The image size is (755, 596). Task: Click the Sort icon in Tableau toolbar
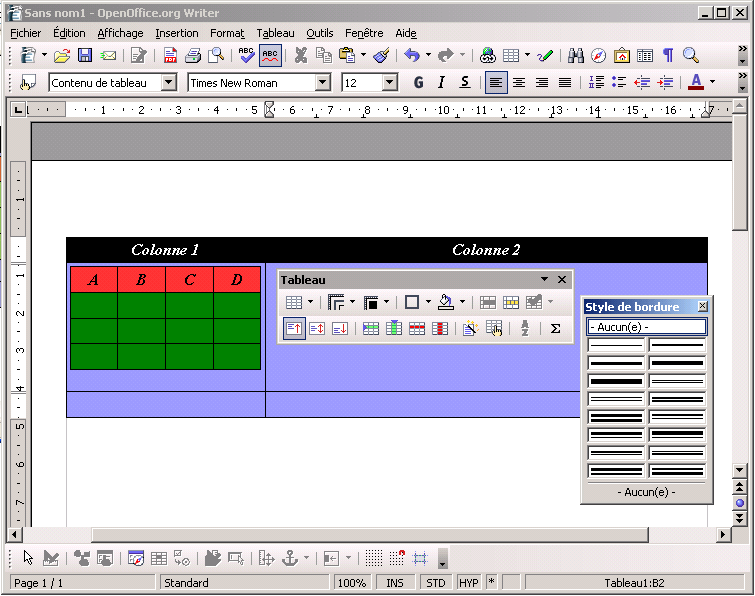tap(525, 329)
